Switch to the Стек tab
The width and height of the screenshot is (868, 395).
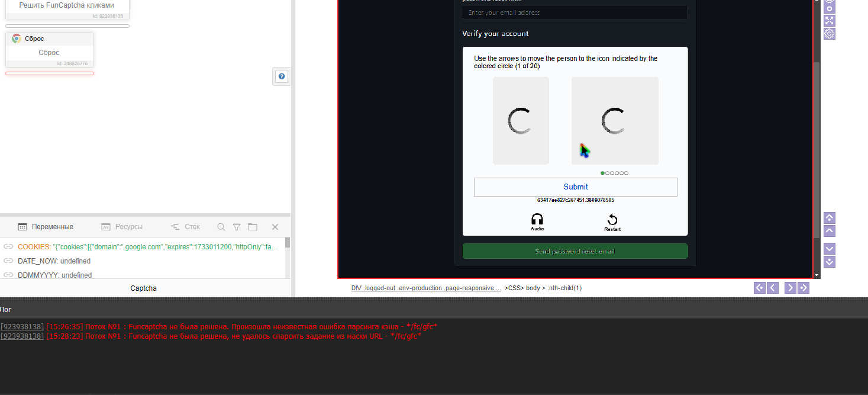[185, 227]
